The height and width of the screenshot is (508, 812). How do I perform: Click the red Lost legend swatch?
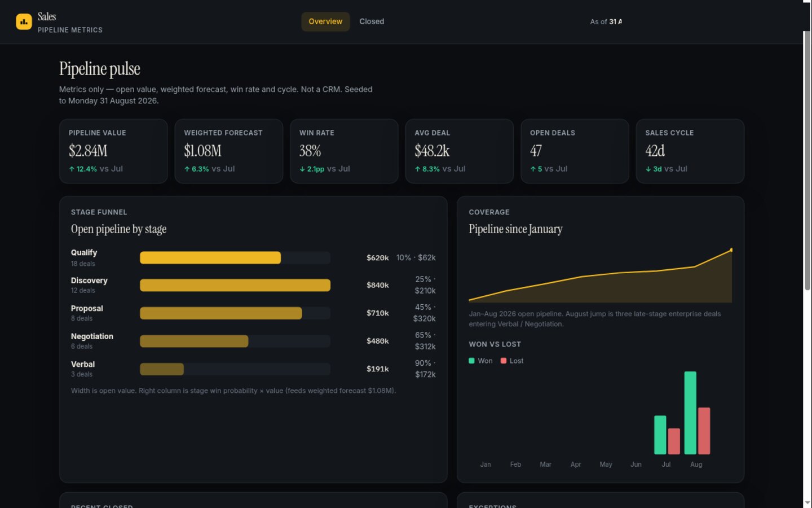(x=504, y=361)
